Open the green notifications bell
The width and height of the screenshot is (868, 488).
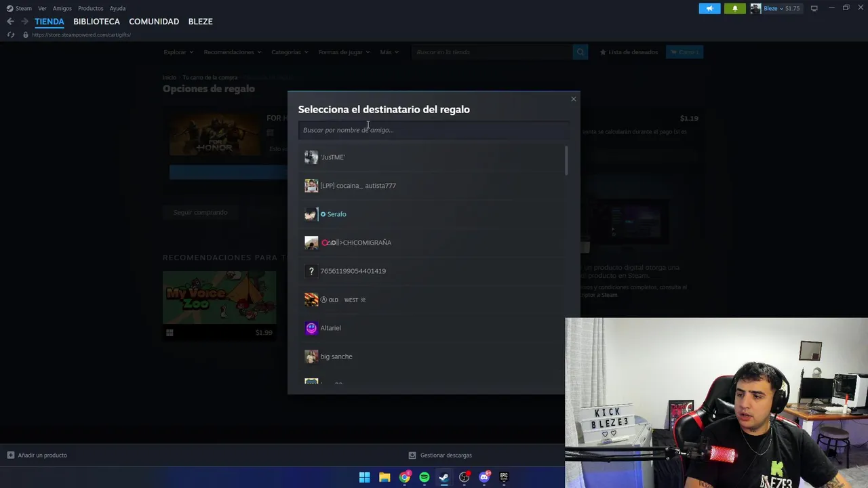click(x=735, y=8)
